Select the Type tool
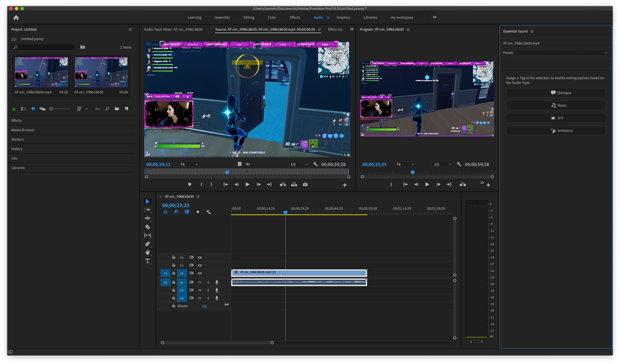This screenshot has width=620, height=364. (x=148, y=261)
